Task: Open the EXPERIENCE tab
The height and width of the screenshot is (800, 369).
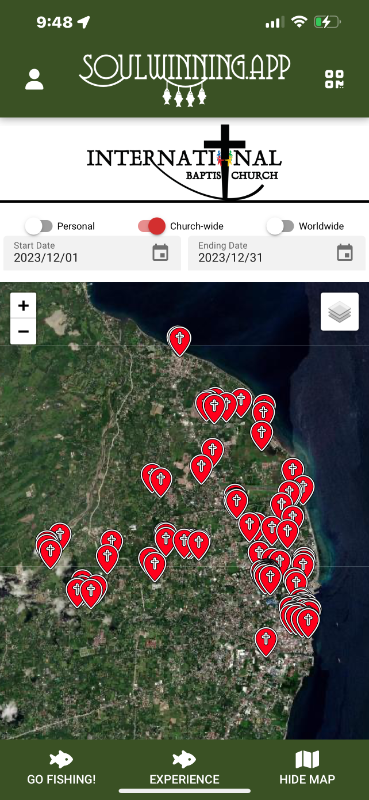Action: [184, 768]
